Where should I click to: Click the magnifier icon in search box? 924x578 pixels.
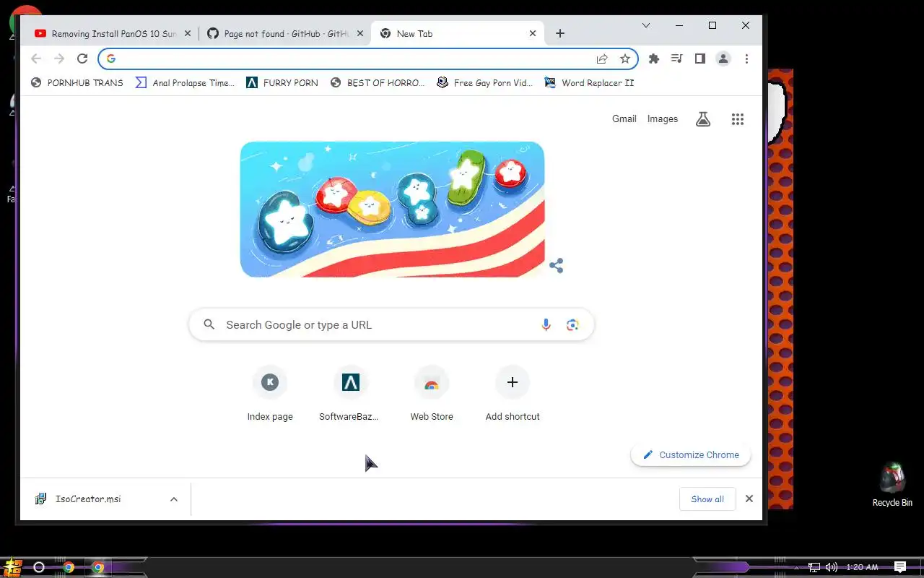point(209,325)
